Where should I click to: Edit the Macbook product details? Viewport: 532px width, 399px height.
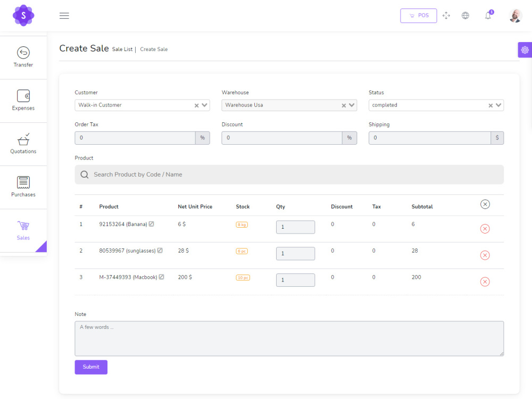coord(162,277)
